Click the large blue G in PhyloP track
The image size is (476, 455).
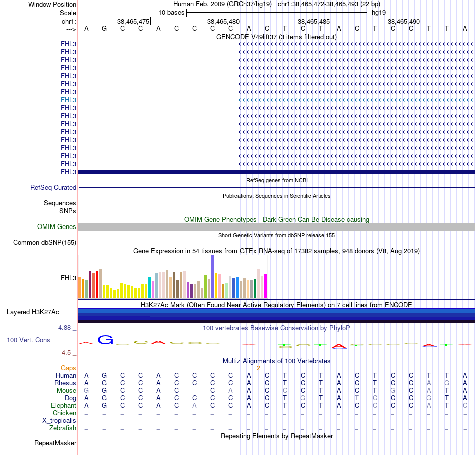[105, 340]
